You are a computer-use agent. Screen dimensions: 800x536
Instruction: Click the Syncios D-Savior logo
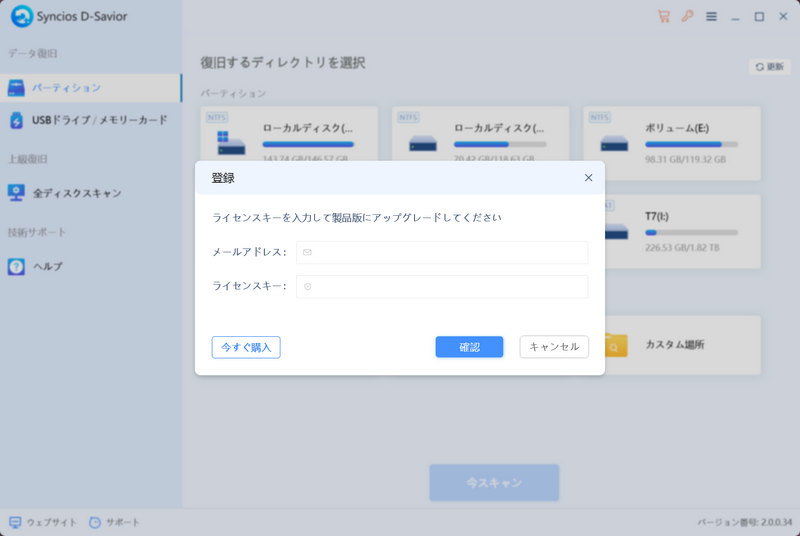click(22, 16)
